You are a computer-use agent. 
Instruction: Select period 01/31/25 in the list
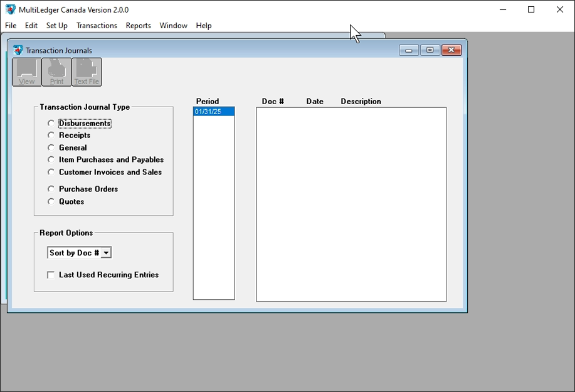(x=213, y=112)
